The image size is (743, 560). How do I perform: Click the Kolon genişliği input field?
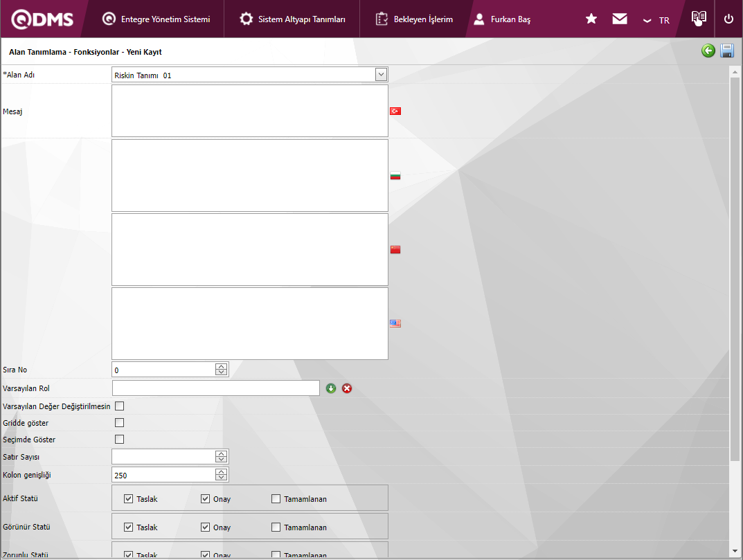163,475
